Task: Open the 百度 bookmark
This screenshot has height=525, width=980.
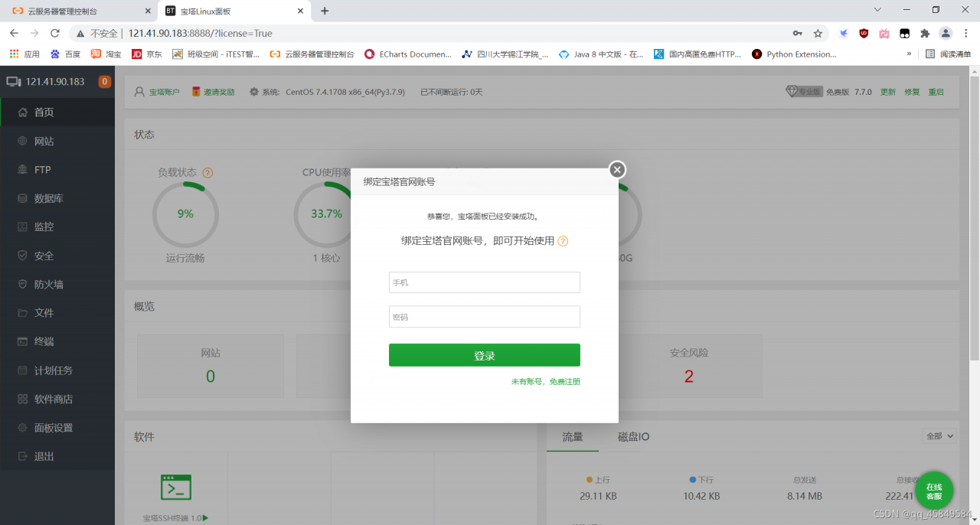Action: [x=66, y=54]
